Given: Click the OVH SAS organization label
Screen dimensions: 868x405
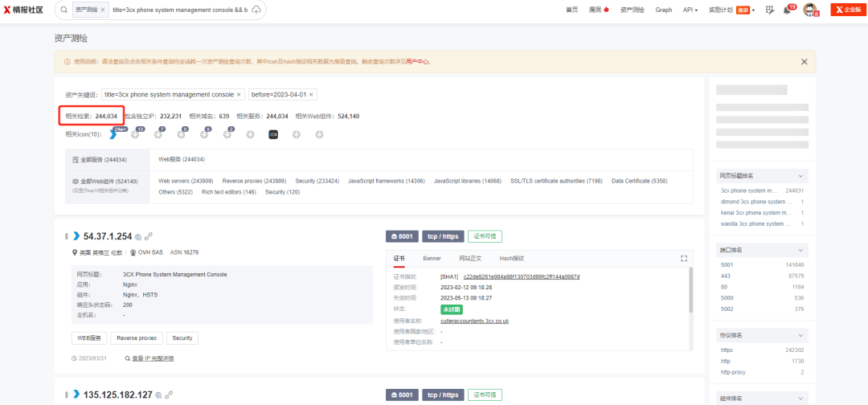Looking at the screenshot, I should (150, 252).
